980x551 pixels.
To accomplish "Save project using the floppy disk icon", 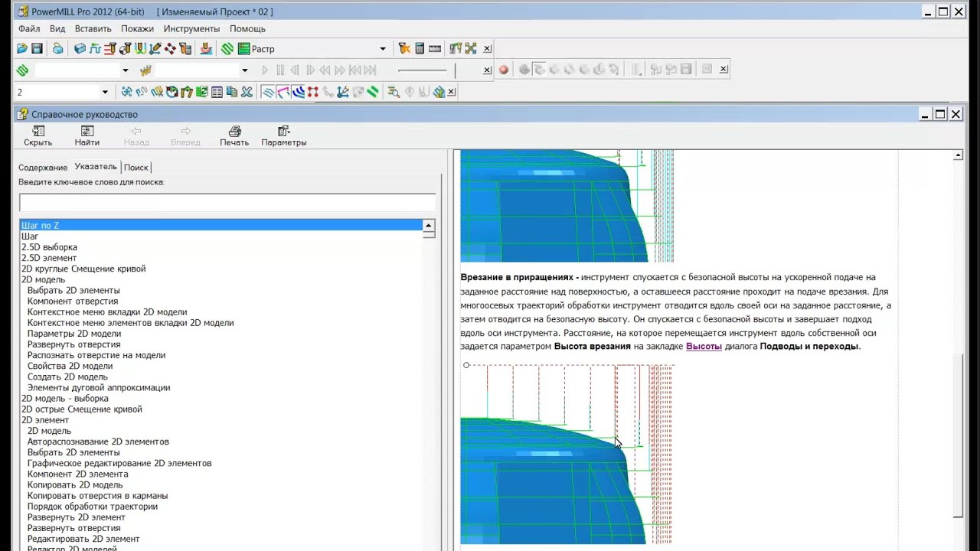I will tap(37, 48).
